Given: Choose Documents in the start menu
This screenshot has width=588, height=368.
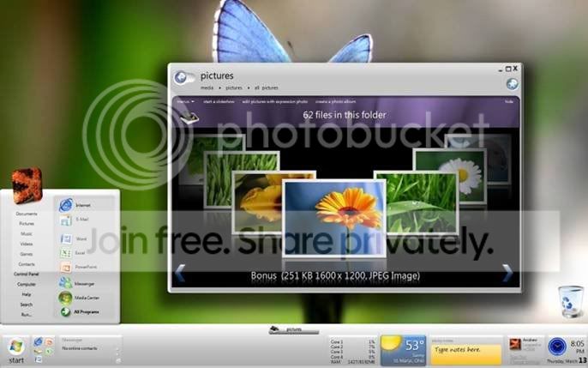Looking at the screenshot, I should tap(27, 214).
